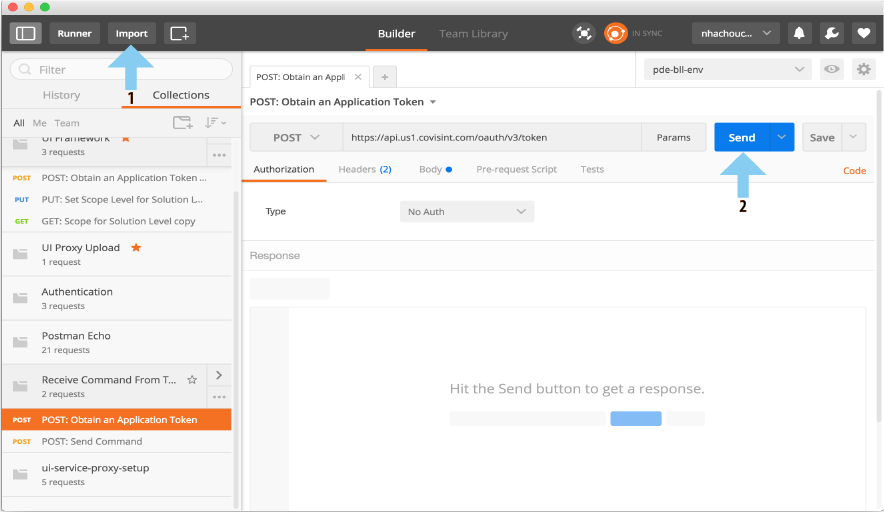884x512 pixels.
Task: Open the History tab in sidebar
Action: [61, 95]
